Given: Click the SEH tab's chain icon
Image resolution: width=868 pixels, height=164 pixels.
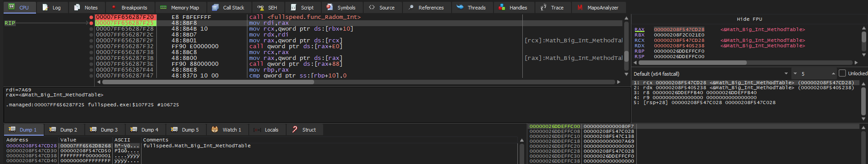Looking at the screenshot, I should click(260, 8).
